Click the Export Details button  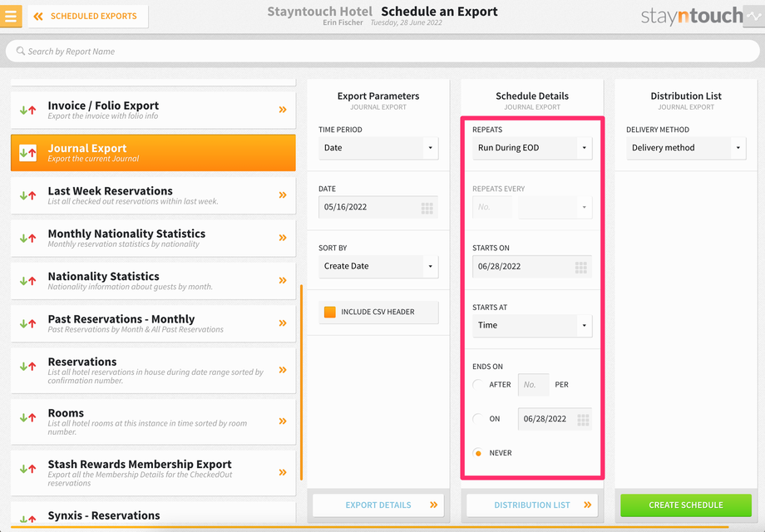click(x=378, y=505)
